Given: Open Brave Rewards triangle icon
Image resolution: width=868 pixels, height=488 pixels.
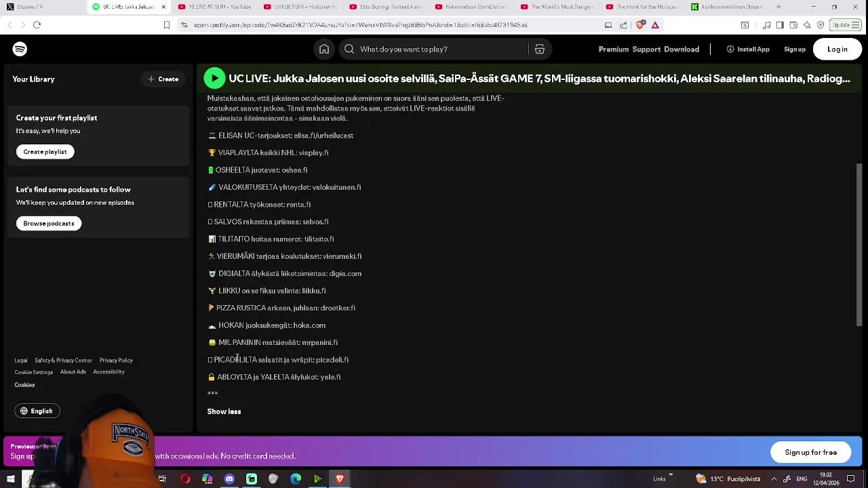Looking at the screenshot, I should click(x=655, y=25).
